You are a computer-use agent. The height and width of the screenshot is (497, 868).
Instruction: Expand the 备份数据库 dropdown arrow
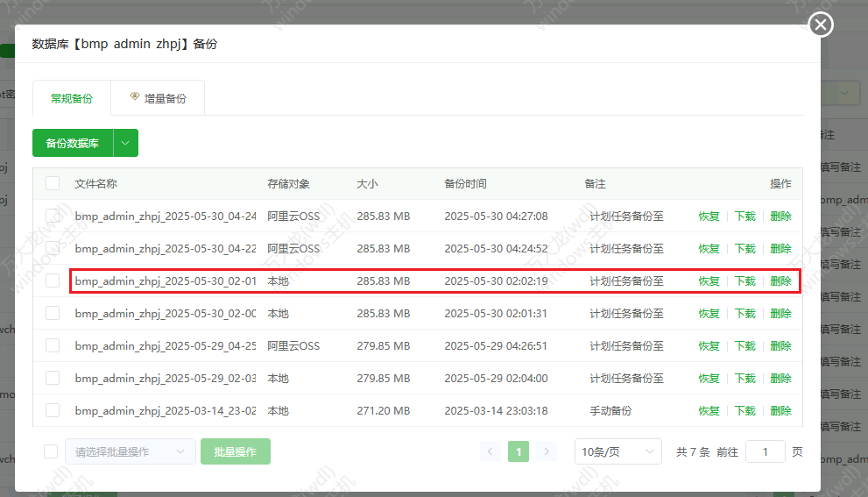126,143
